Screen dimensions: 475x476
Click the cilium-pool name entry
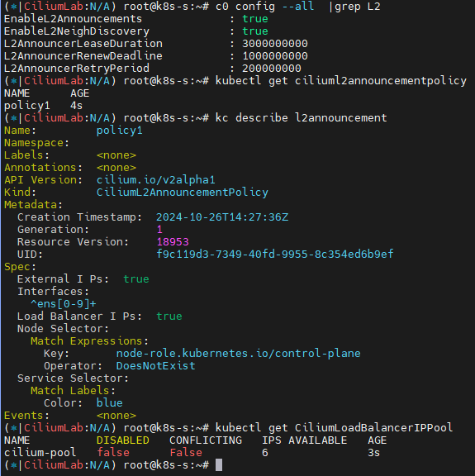tap(40, 453)
